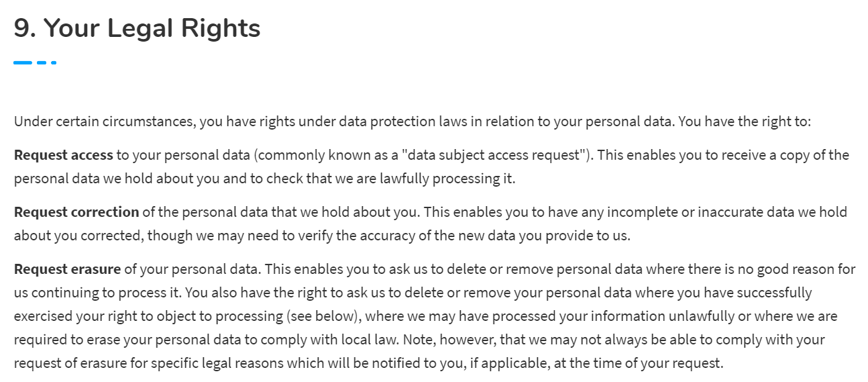Click the bold "Request erasure" text
The width and height of the screenshot is (868, 382).
67,269
